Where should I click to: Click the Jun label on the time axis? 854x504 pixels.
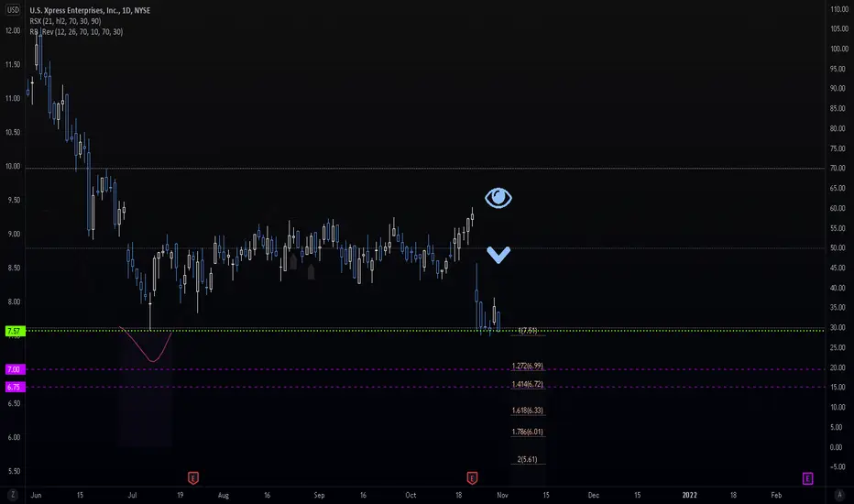pos(36,495)
